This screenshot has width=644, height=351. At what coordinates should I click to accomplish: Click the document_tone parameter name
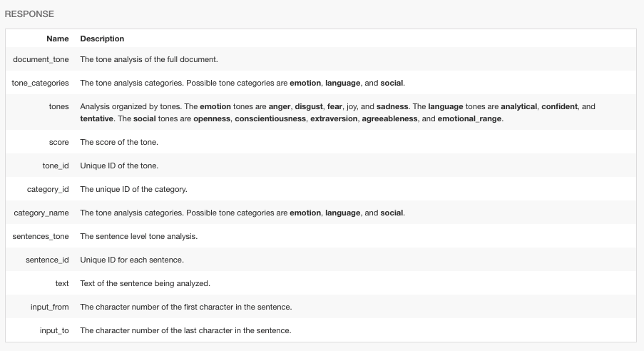pyautogui.click(x=41, y=59)
